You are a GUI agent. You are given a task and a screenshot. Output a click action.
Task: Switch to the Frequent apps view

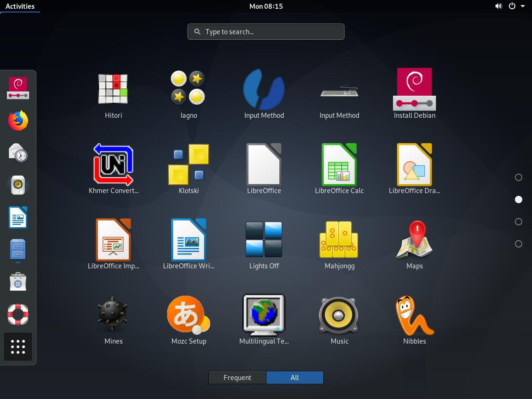click(237, 378)
